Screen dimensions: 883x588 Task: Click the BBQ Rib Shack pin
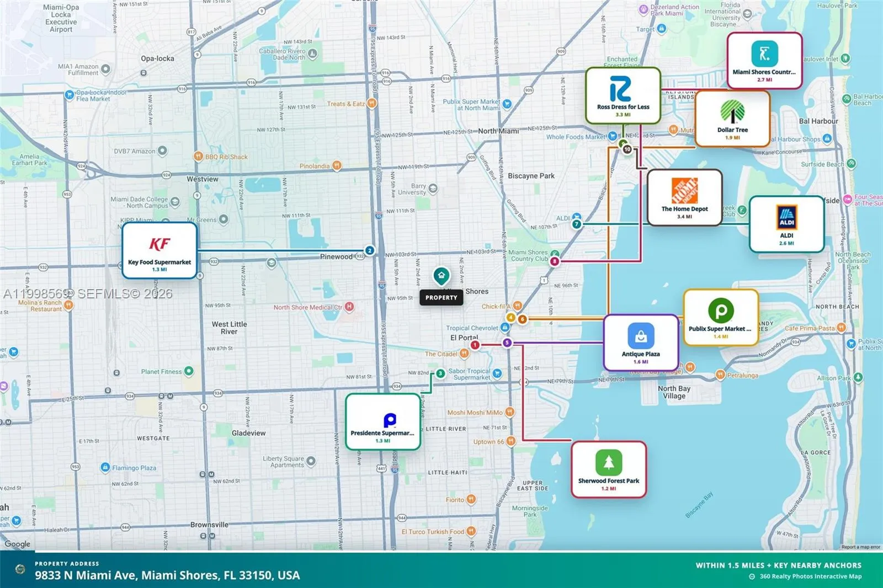199,156
